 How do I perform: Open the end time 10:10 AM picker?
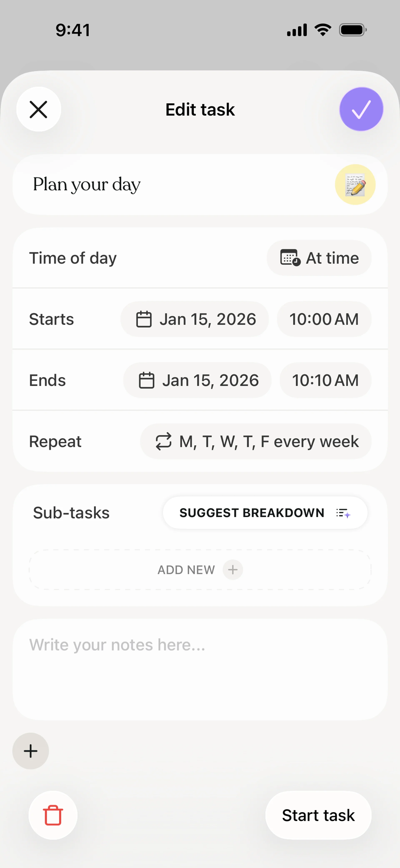(x=325, y=380)
